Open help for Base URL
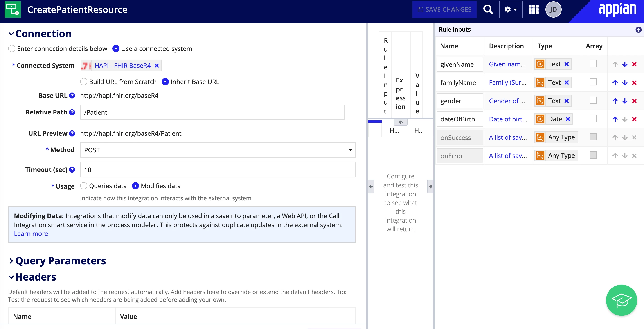644x329 pixels. [72, 95]
